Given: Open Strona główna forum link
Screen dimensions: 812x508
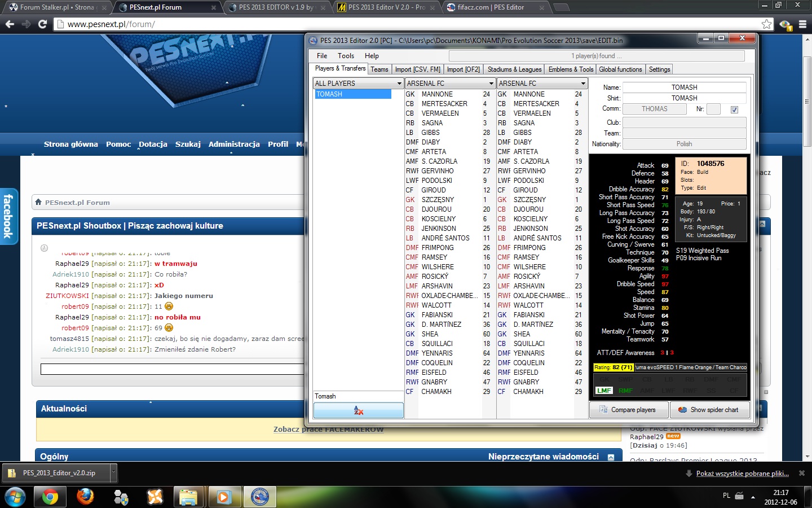Looking at the screenshot, I should click(x=71, y=144).
